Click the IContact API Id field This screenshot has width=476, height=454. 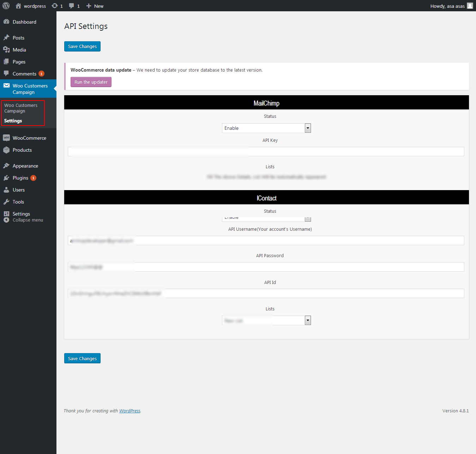point(266,293)
